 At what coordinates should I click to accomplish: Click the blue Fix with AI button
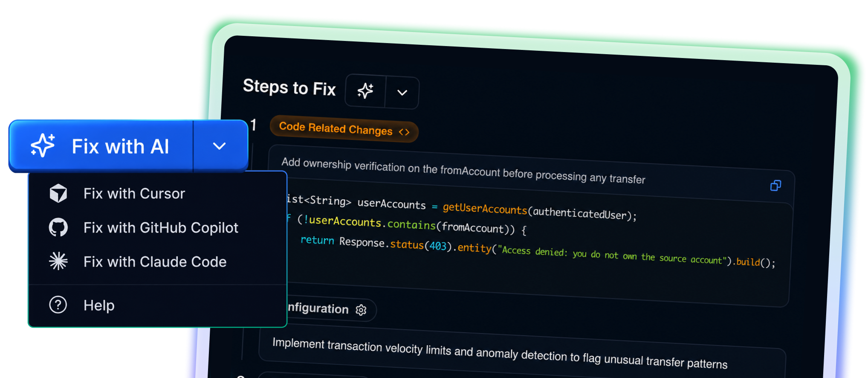[101, 146]
